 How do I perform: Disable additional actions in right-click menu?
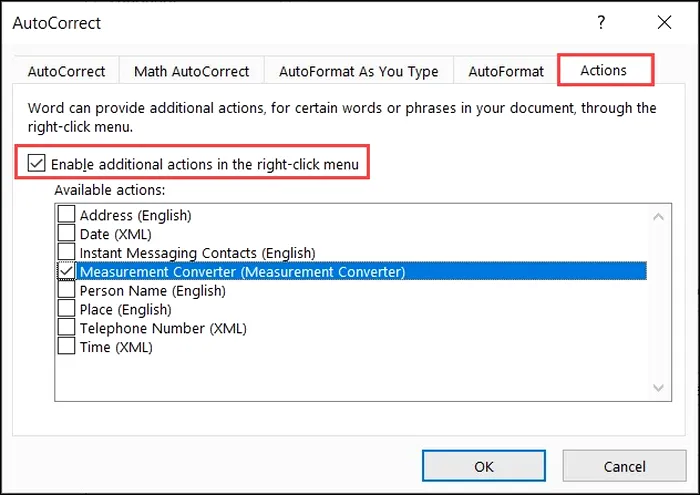pyautogui.click(x=36, y=163)
